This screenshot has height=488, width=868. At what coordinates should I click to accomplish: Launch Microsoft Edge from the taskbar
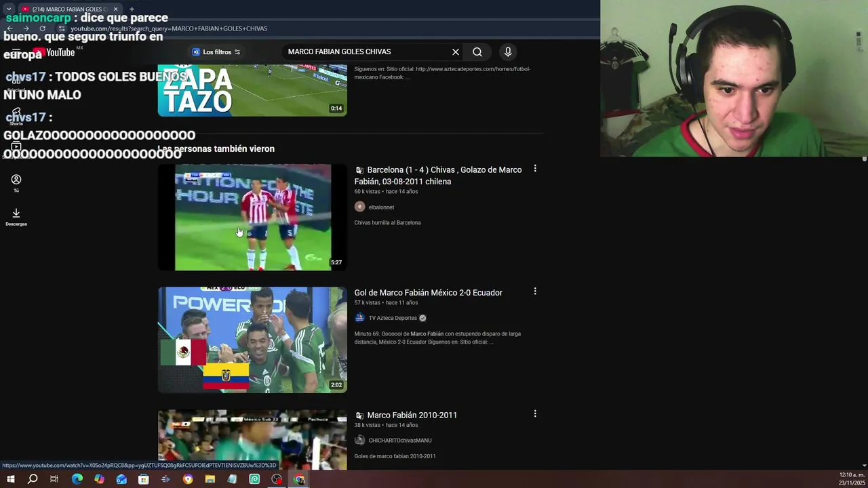(77, 479)
